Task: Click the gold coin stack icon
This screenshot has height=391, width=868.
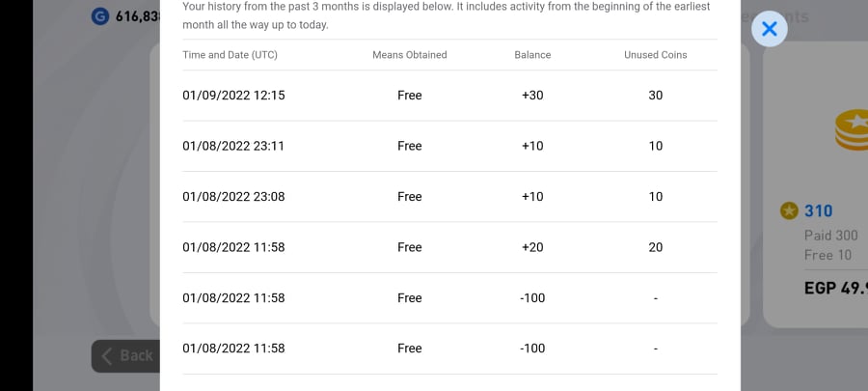Action: (851, 129)
